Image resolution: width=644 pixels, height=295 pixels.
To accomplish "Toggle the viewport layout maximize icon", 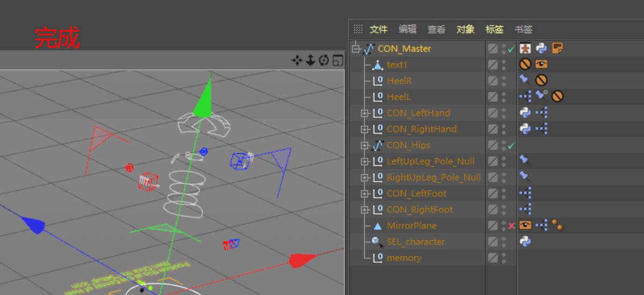I will pos(338,60).
